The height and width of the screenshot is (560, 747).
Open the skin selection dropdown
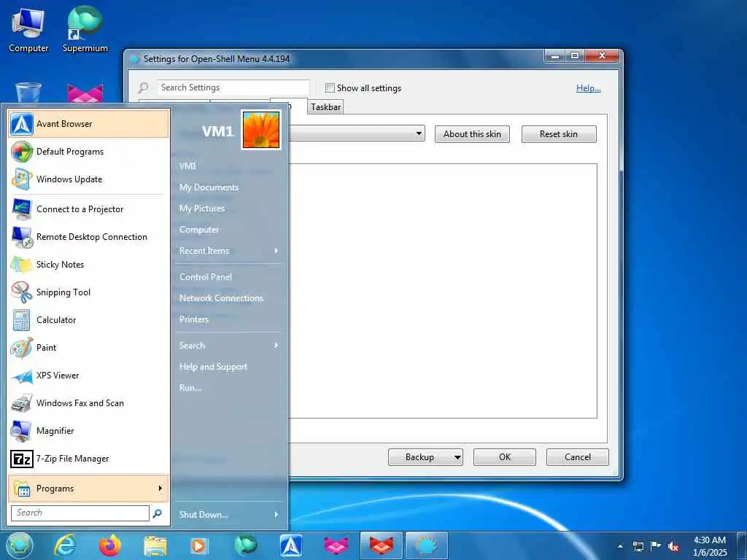[419, 134]
